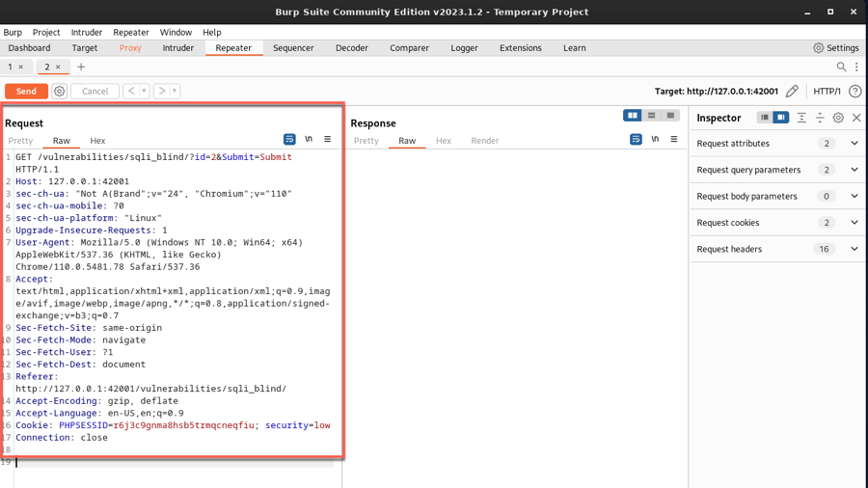The width and height of the screenshot is (868, 488).
Task: Open the Repeater menu in the menu bar
Action: 131,32
